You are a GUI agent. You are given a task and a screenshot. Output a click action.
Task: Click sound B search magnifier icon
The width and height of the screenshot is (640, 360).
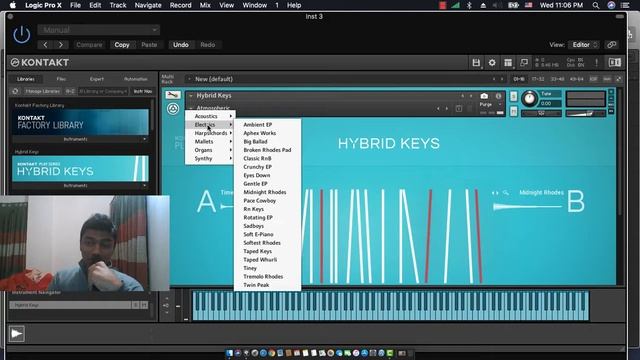[x=506, y=193]
